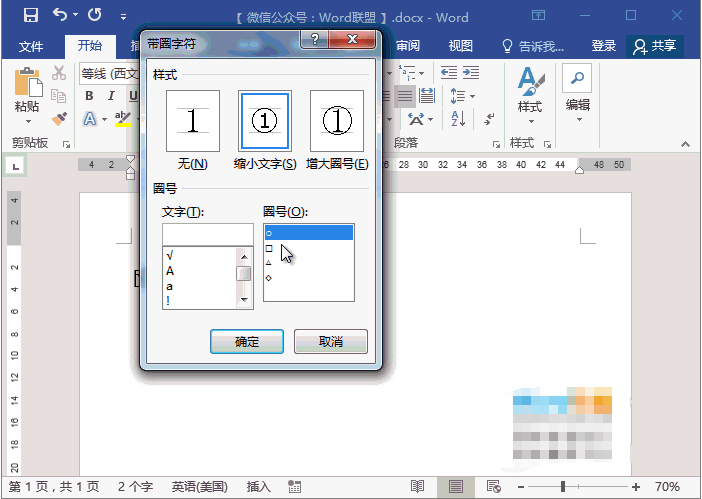Select the circle enclosure in 圈号 list
The height and width of the screenshot is (499, 702).
tap(309, 233)
